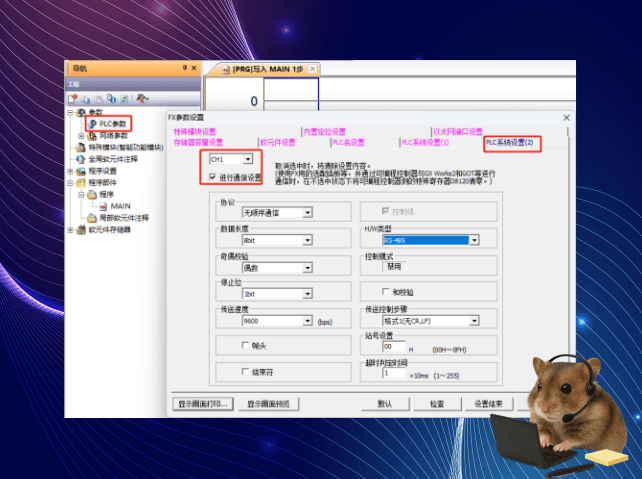This screenshot has width=642, height=479.
Task: Open the 协议 dropdown showing 无顺序通信
Action: (x=307, y=212)
